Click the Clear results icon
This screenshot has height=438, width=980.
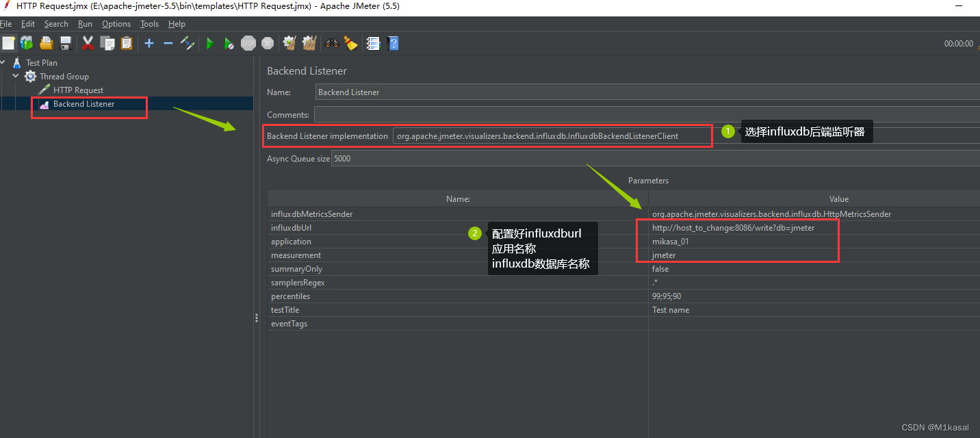pyautogui.click(x=289, y=43)
